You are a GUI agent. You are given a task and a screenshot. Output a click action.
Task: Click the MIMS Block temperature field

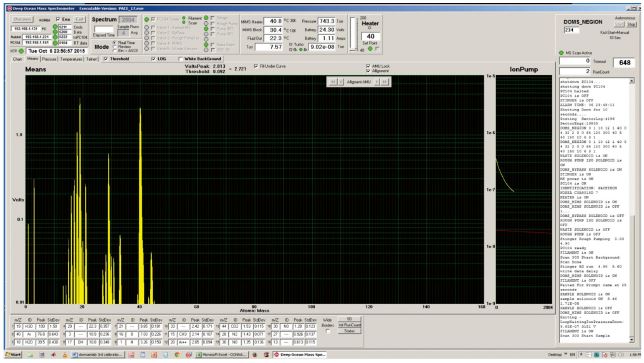tap(273, 30)
